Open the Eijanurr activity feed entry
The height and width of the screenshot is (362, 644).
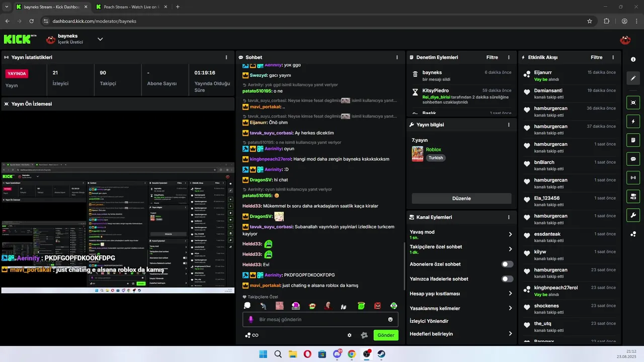[569, 75]
